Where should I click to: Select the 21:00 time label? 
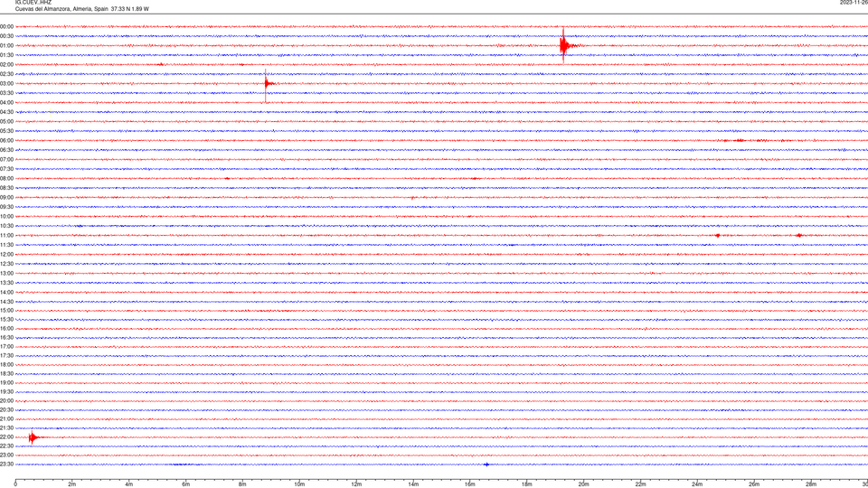[6, 418]
